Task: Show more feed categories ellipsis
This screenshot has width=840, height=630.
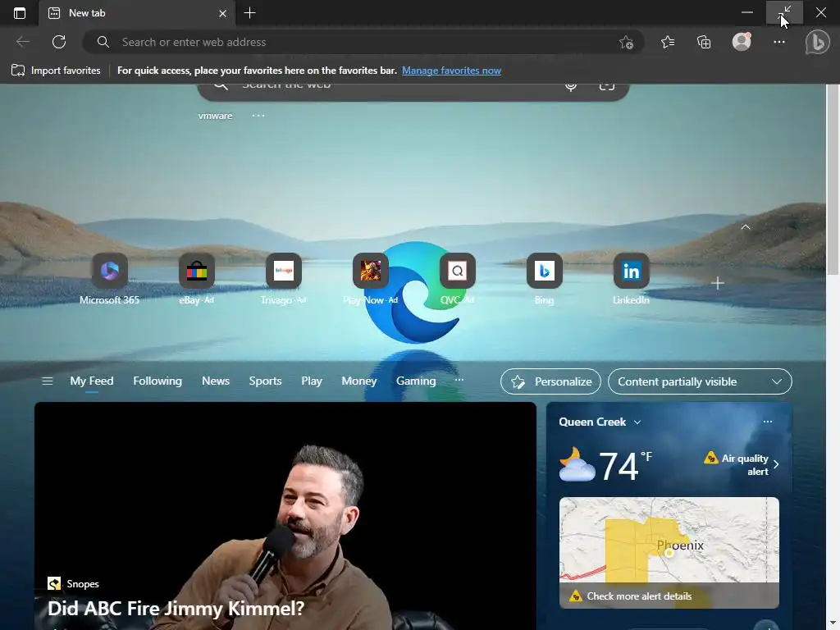Action: 459,380
